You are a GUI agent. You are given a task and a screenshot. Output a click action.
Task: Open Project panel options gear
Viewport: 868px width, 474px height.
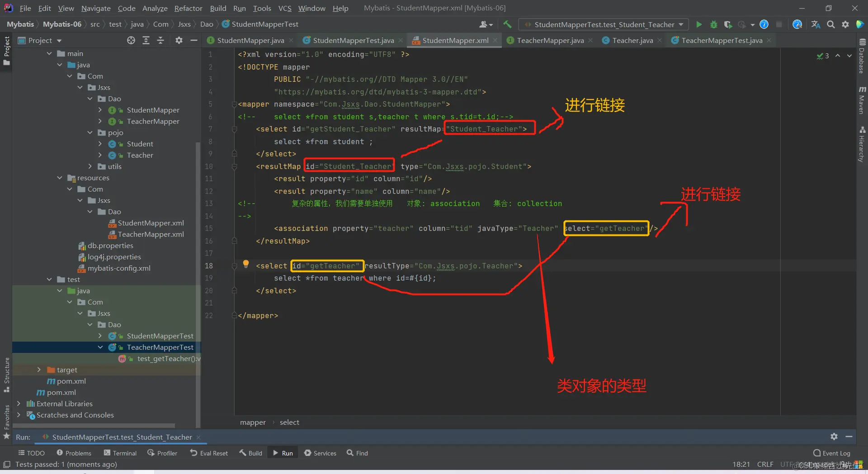click(179, 40)
